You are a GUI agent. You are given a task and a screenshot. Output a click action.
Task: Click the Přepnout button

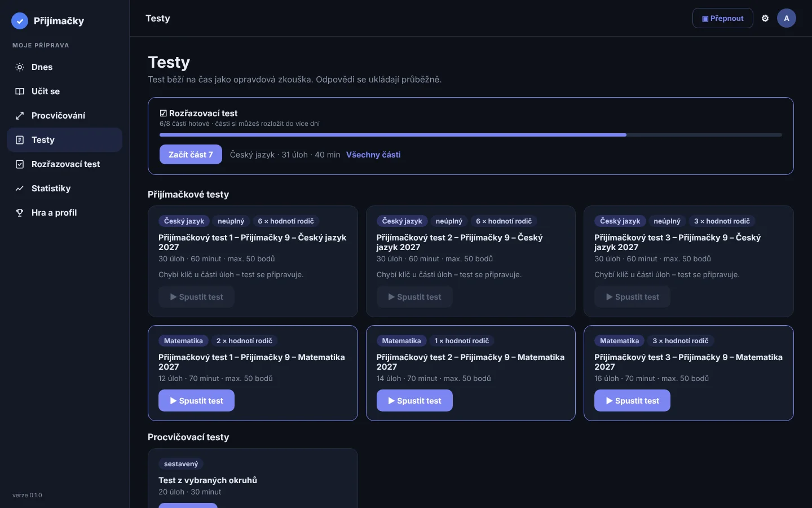pyautogui.click(x=722, y=18)
